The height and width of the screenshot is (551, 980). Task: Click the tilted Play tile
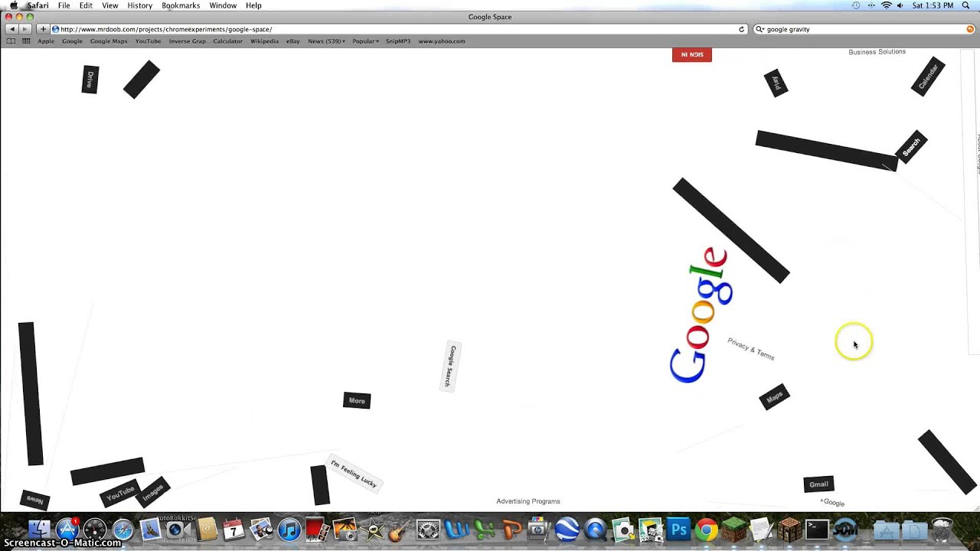(776, 83)
